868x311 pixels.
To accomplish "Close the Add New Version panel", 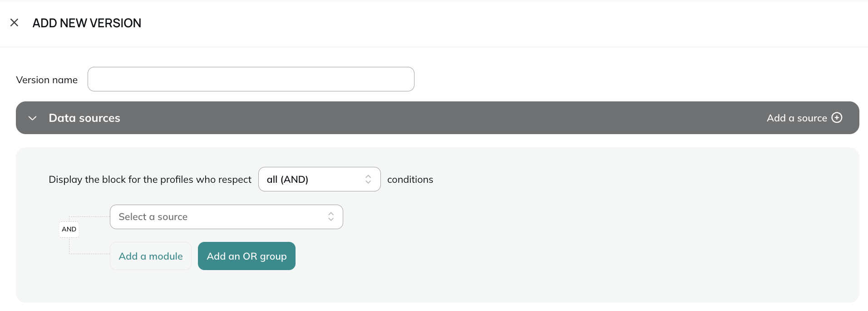I will tap(14, 22).
